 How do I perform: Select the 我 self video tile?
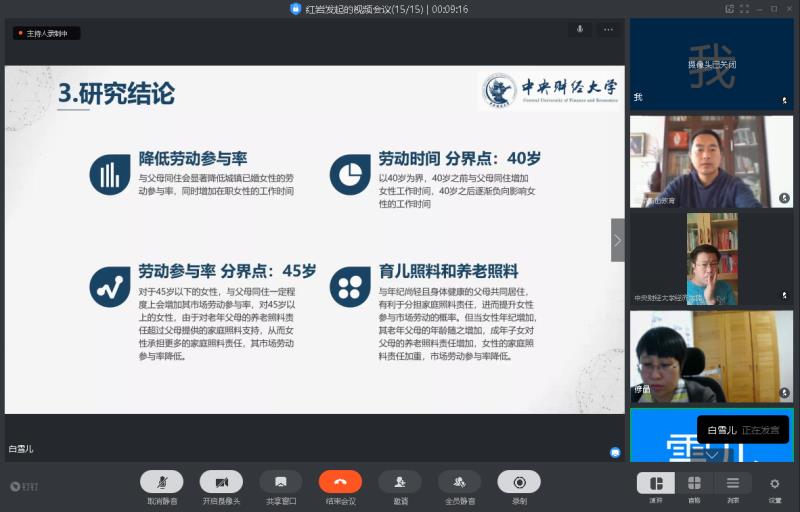[x=710, y=63]
